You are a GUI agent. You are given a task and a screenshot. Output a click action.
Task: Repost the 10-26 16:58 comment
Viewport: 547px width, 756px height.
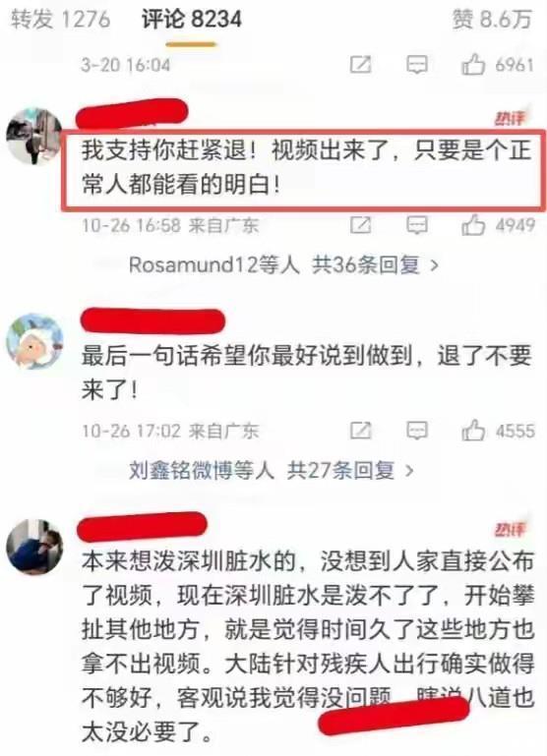click(360, 225)
